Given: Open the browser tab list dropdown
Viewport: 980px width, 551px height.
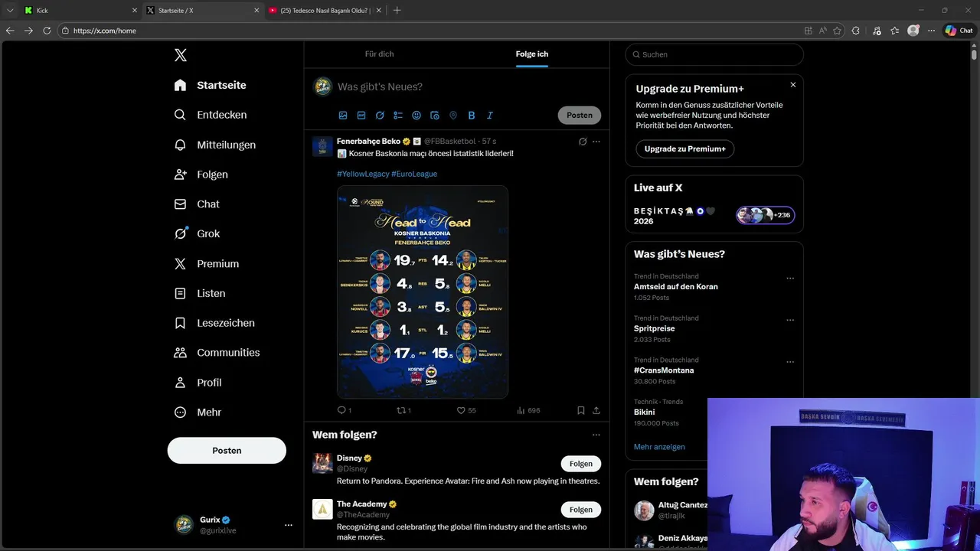Looking at the screenshot, I should 10,11.
